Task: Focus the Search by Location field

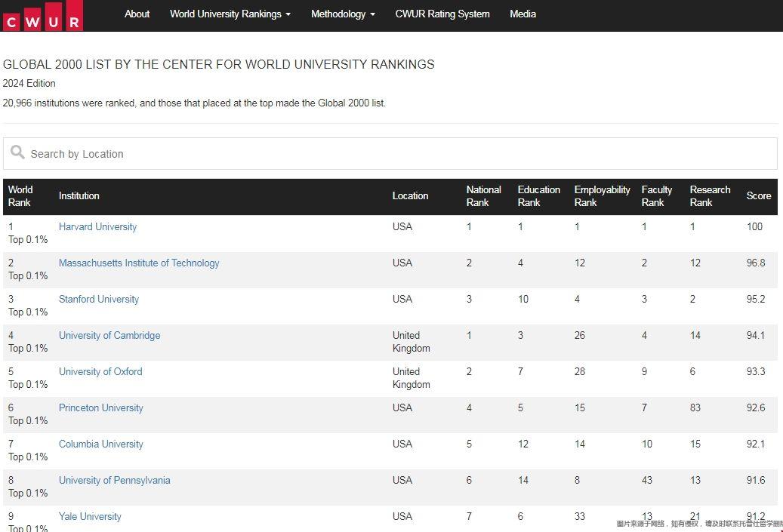Action: click(400, 154)
